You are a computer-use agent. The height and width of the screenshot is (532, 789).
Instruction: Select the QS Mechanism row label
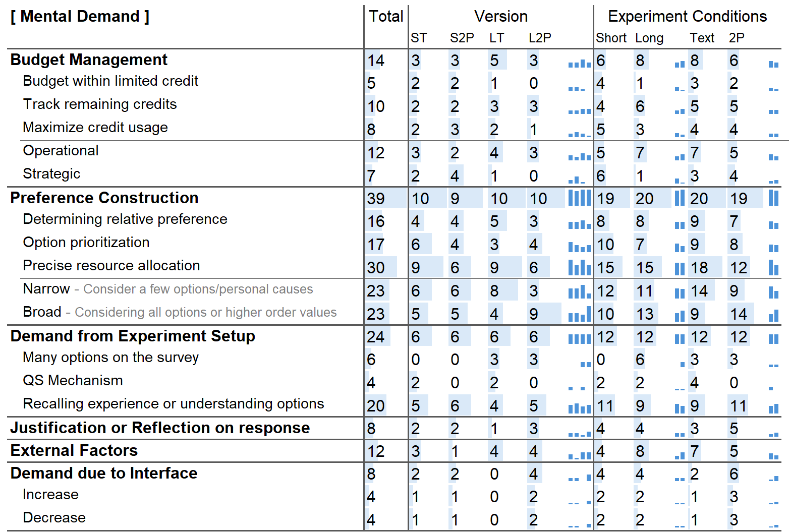(x=73, y=380)
